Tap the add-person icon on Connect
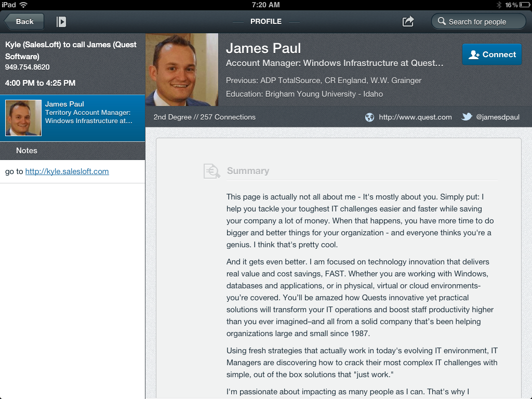Image resolution: width=532 pixels, height=399 pixels. point(473,55)
